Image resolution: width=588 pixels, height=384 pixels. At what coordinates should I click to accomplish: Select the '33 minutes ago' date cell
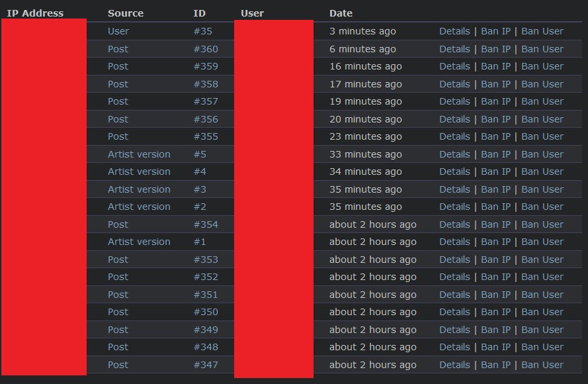(x=365, y=154)
